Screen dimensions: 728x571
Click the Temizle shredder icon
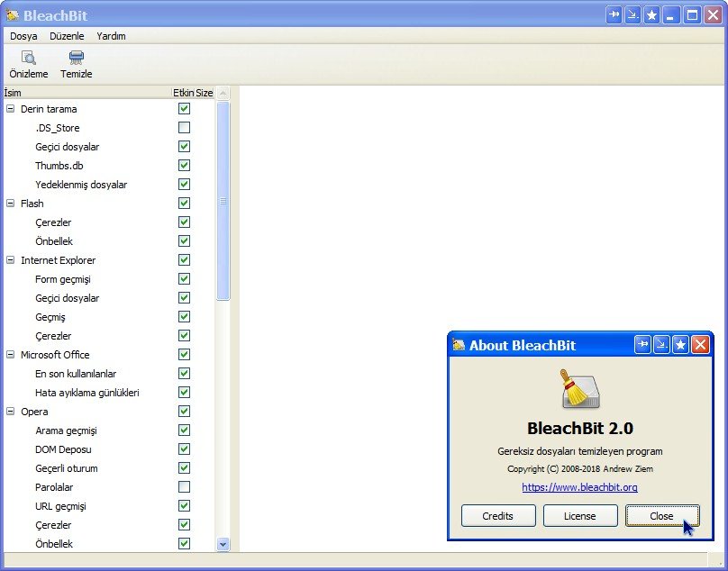click(x=77, y=58)
